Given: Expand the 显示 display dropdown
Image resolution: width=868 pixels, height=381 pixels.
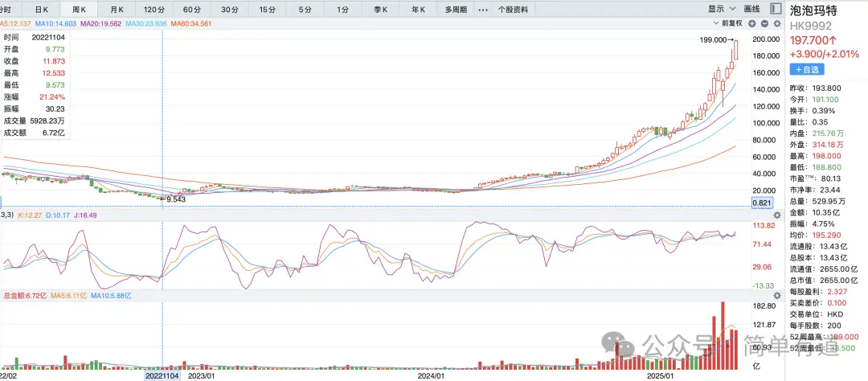Looking at the screenshot, I should click(720, 9).
